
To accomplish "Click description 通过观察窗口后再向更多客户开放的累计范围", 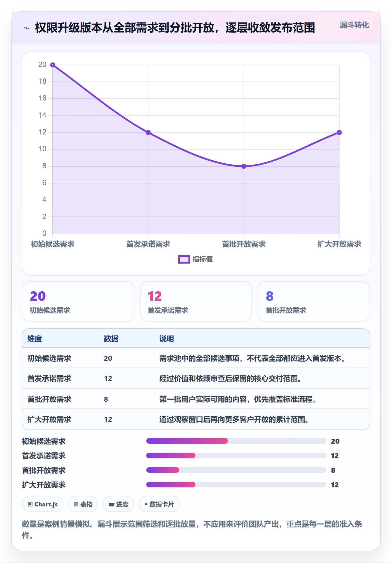I will [234, 419].
